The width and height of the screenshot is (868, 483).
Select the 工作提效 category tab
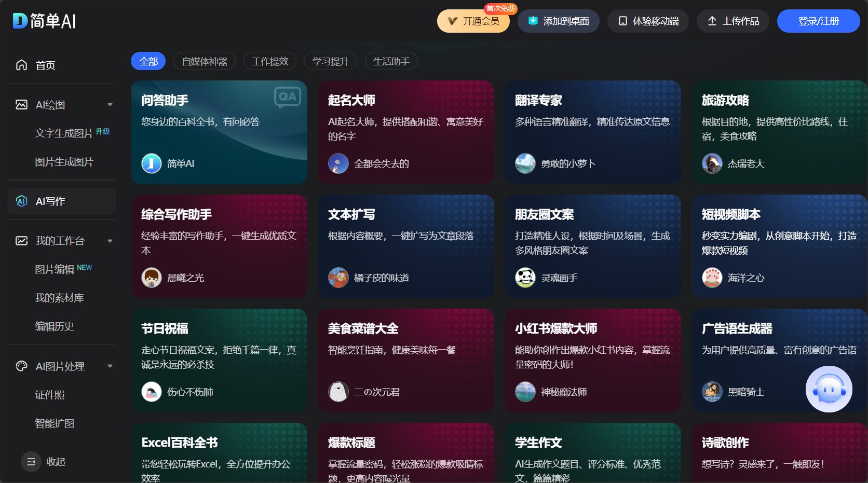click(x=270, y=61)
